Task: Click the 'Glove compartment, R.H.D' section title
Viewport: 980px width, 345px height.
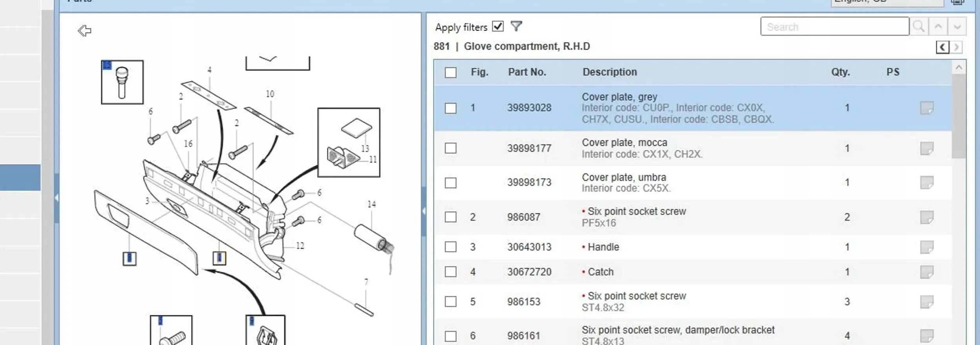Action: [x=527, y=46]
